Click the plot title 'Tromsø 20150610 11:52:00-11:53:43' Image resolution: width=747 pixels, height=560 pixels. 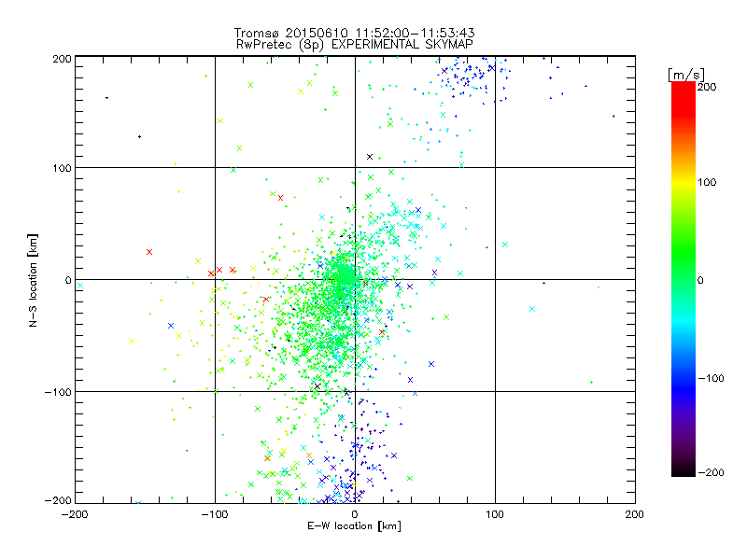pyautogui.click(x=354, y=33)
